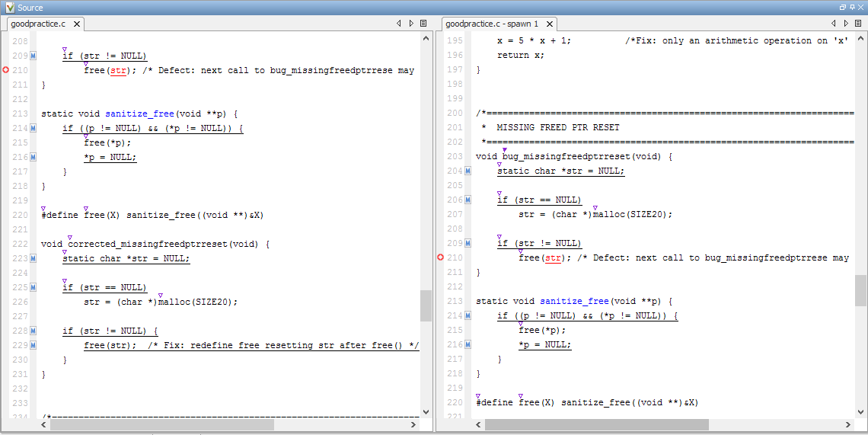Click the M icon on line 204 in right pane
868x435 pixels.
click(x=468, y=171)
